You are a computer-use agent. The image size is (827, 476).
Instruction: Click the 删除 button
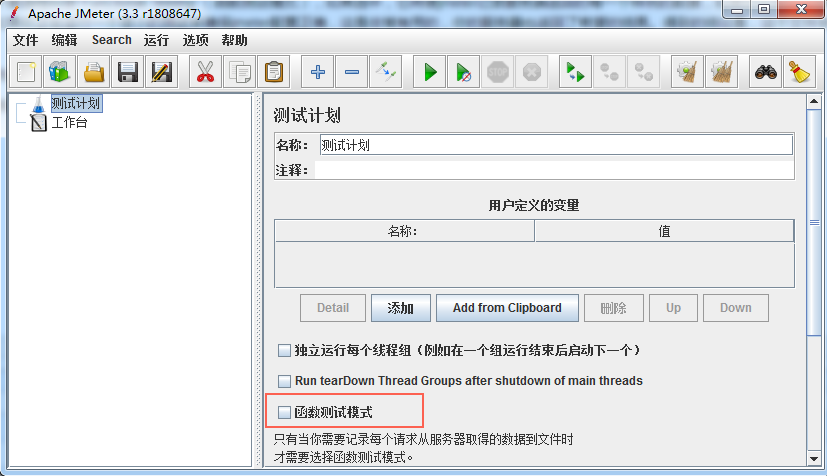[613, 308]
